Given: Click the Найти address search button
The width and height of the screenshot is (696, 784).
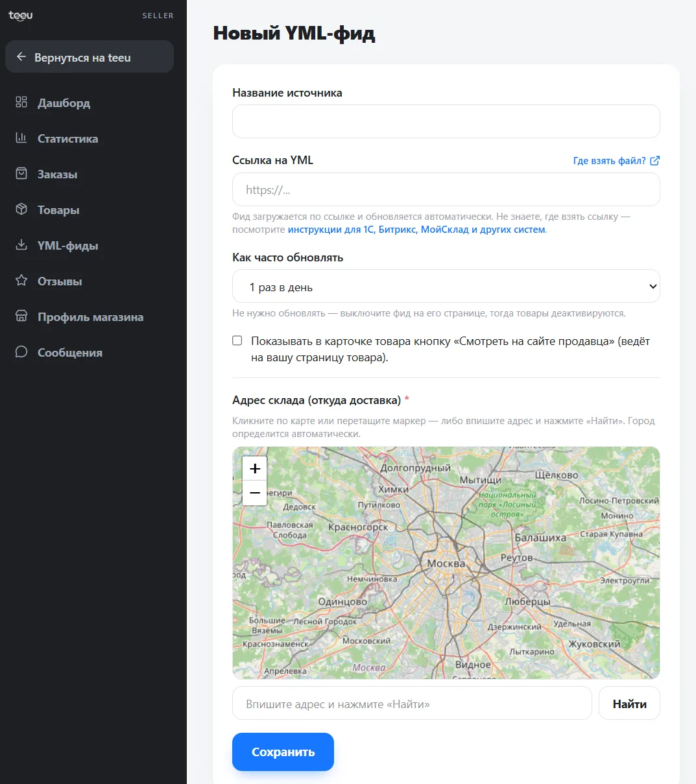Looking at the screenshot, I should point(629,704).
